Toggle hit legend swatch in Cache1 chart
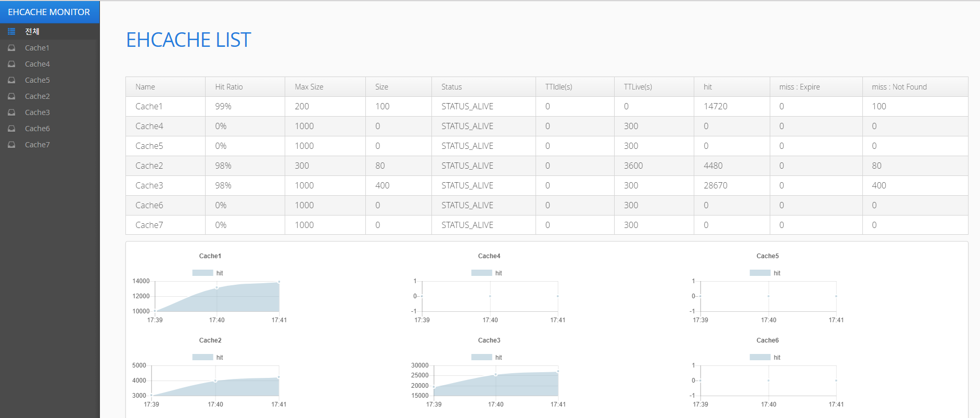980x418 pixels. click(x=202, y=273)
